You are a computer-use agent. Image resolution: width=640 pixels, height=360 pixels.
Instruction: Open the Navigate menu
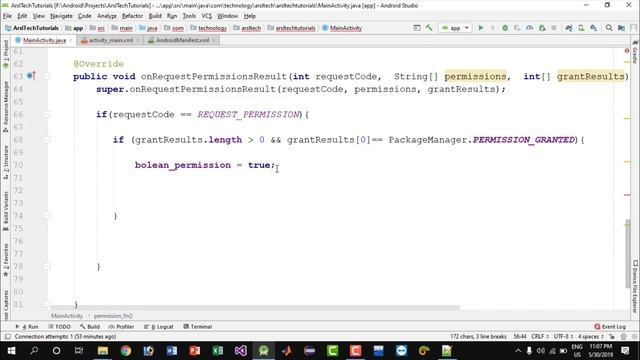(x=61, y=16)
